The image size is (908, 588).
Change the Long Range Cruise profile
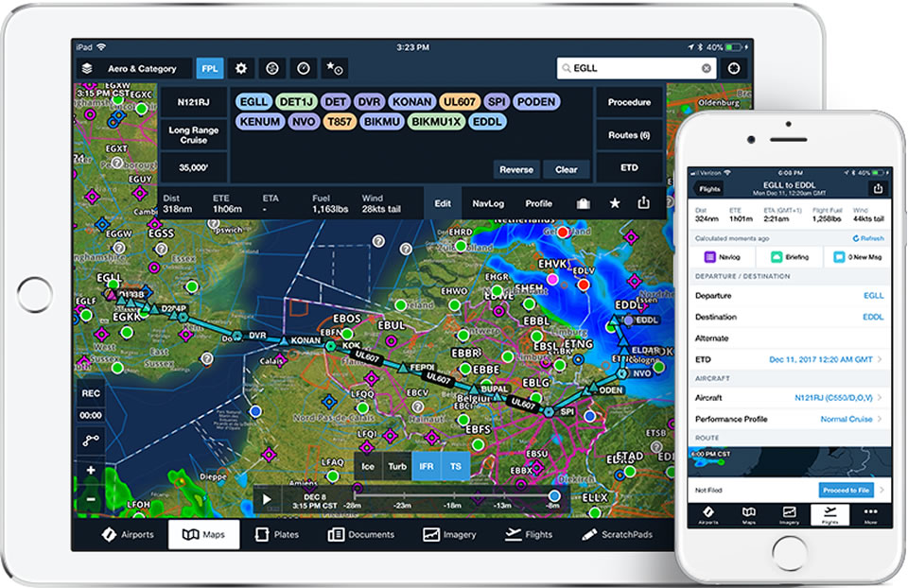pyautogui.click(x=193, y=135)
